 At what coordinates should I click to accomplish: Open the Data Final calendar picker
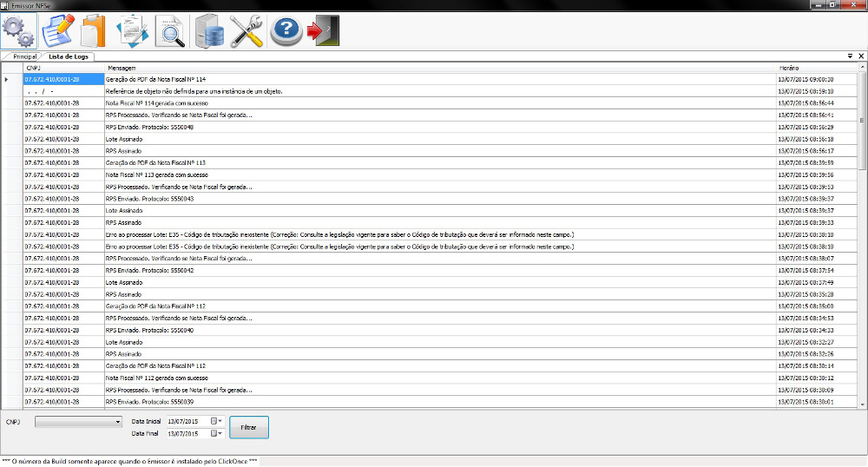tap(217, 433)
